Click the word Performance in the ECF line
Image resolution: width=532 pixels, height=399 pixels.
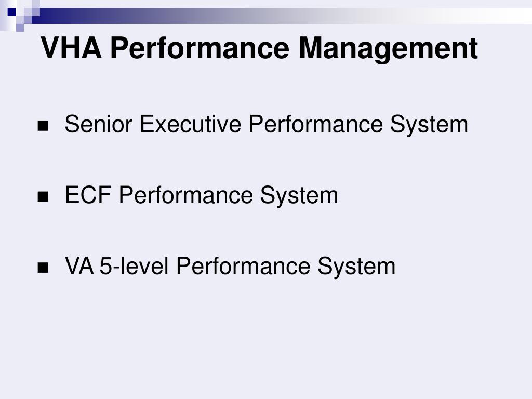click(x=186, y=195)
